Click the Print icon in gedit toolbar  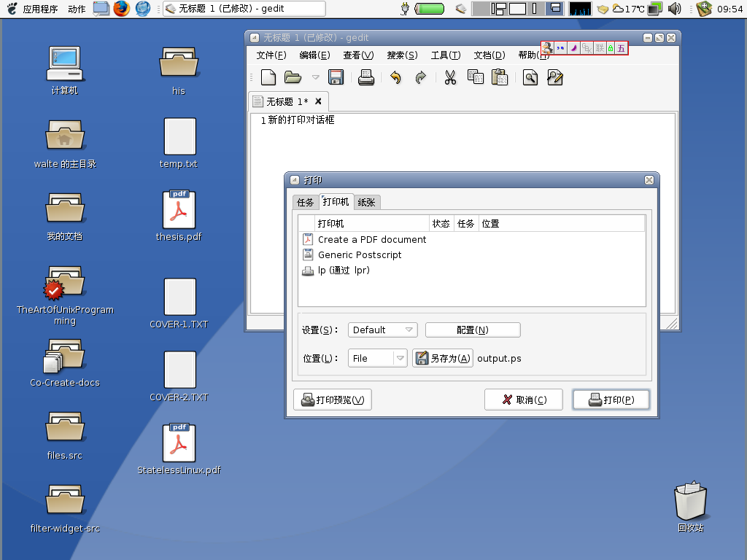click(x=366, y=78)
